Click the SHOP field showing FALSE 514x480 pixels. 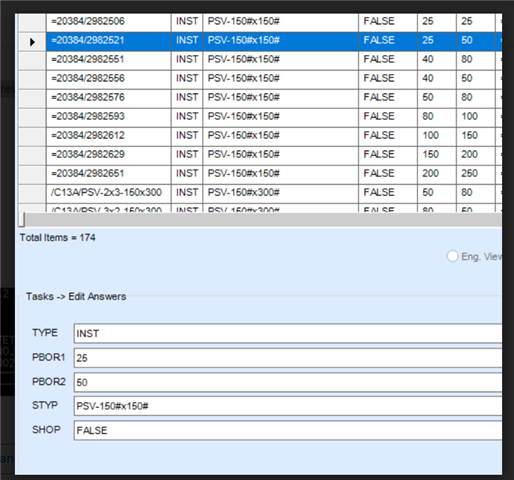click(x=288, y=430)
